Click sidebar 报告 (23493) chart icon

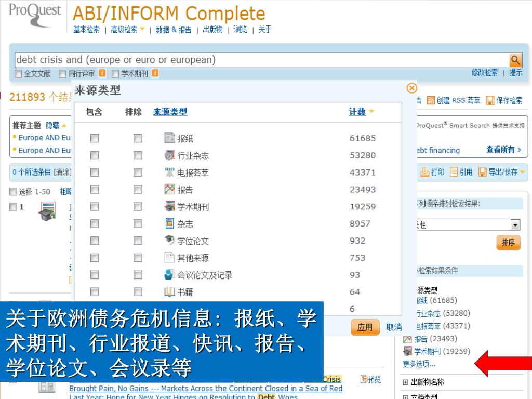pos(407,339)
